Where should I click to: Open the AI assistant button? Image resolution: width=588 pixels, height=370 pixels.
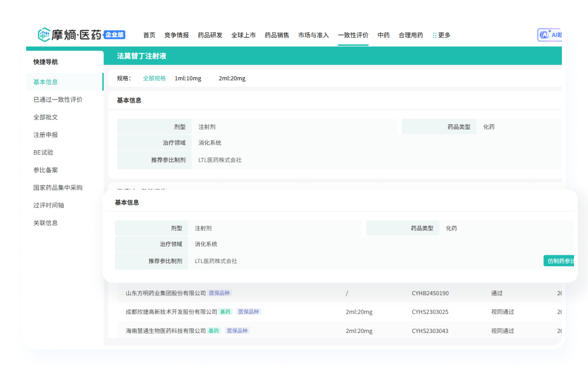tap(549, 35)
